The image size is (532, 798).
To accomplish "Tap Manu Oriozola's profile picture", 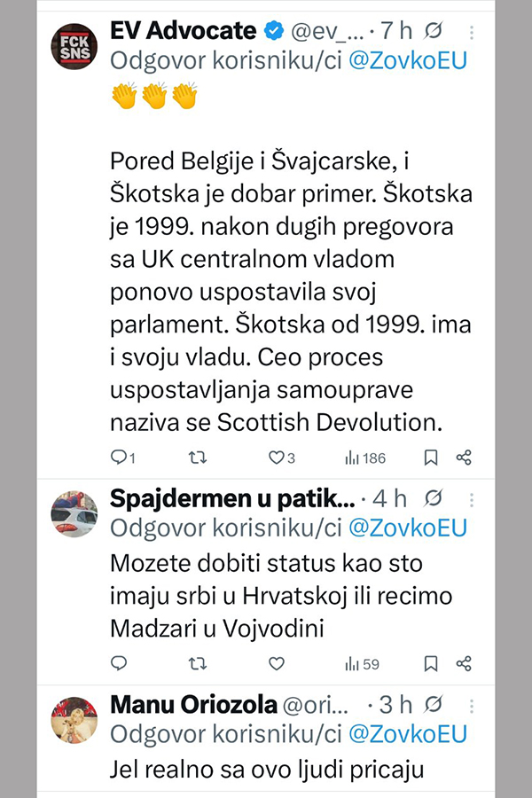I will (x=74, y=718).
